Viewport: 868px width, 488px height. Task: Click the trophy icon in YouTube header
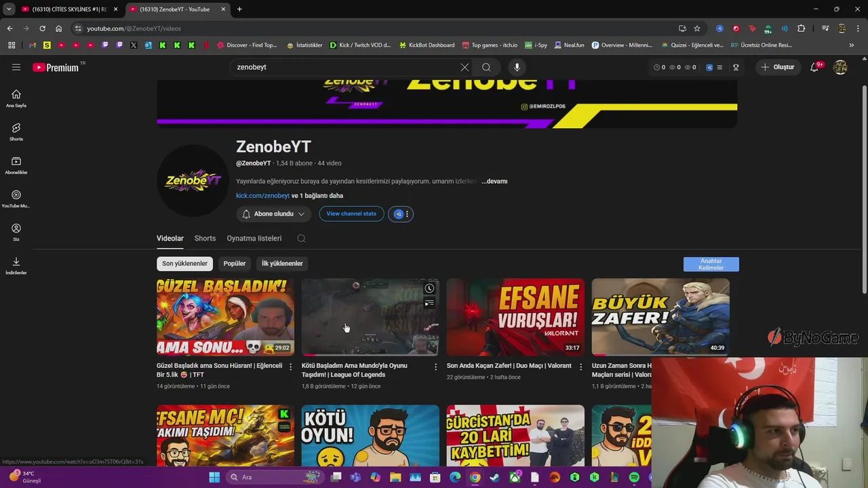pyautogui.click(x=736, y=67)
